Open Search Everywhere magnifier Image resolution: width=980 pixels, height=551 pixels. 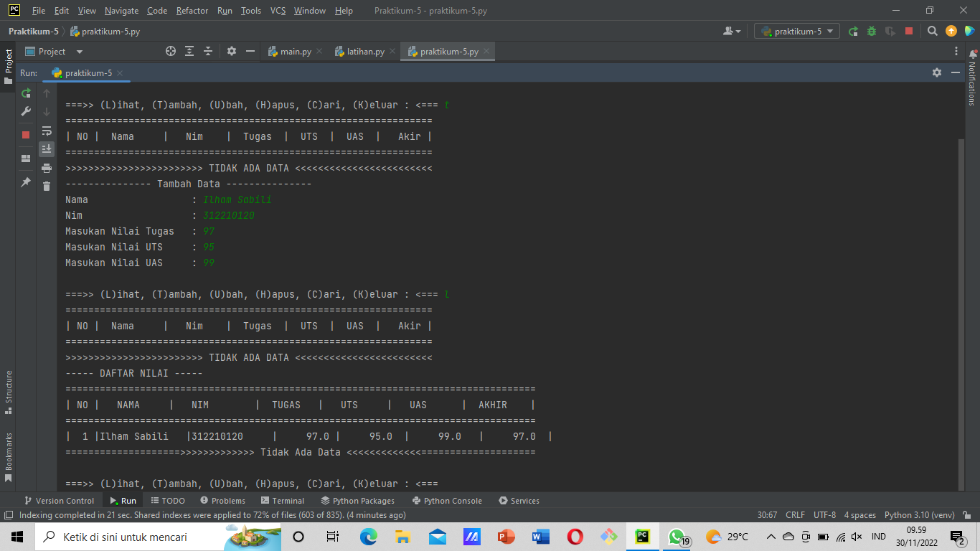tap(933, 31)
